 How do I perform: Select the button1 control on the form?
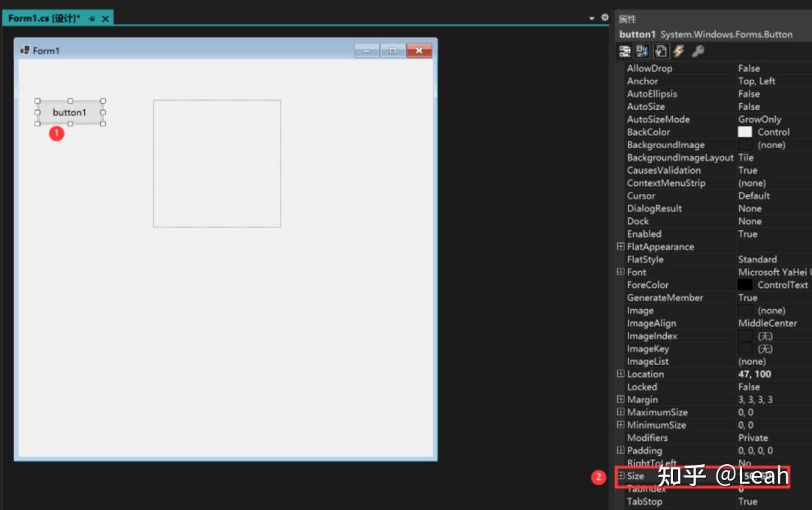69,111
